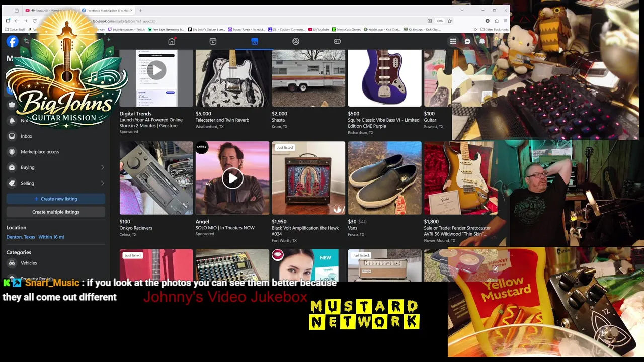Play the Angel SOLO MIO video
This screenshot has height=362, width=644.
coord(232,178)
